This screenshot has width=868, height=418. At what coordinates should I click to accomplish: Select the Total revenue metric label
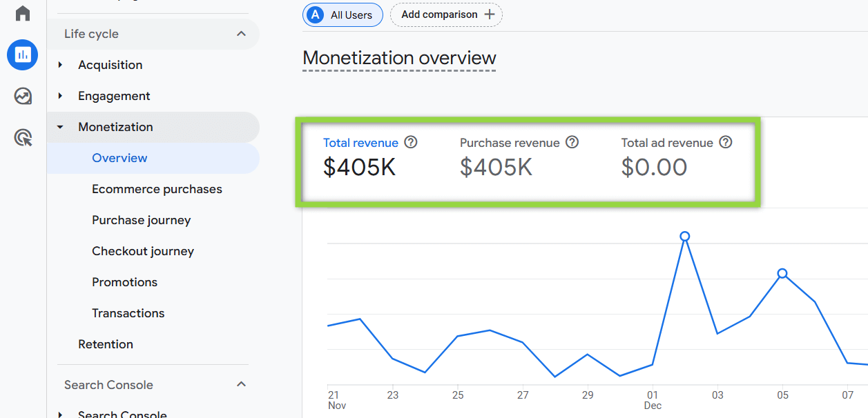coord(360,142)
